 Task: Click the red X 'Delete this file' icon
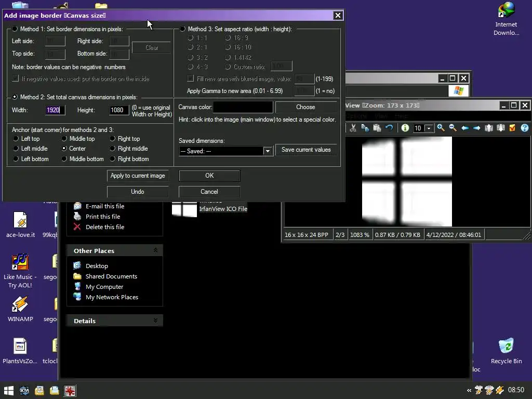coord(77,227)
